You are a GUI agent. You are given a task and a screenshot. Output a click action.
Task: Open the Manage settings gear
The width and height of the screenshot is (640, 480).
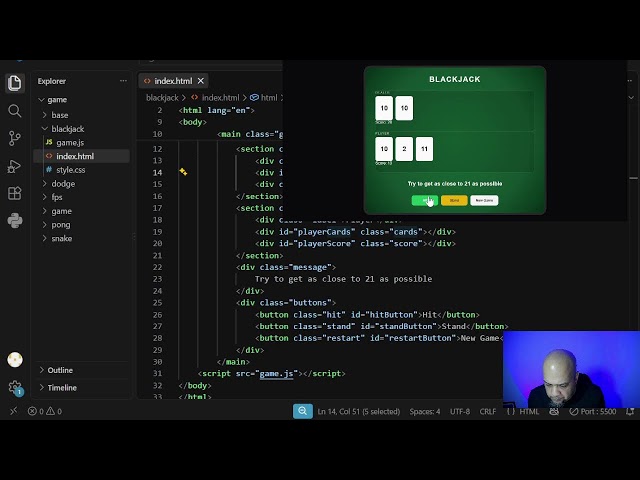(15, 387)
